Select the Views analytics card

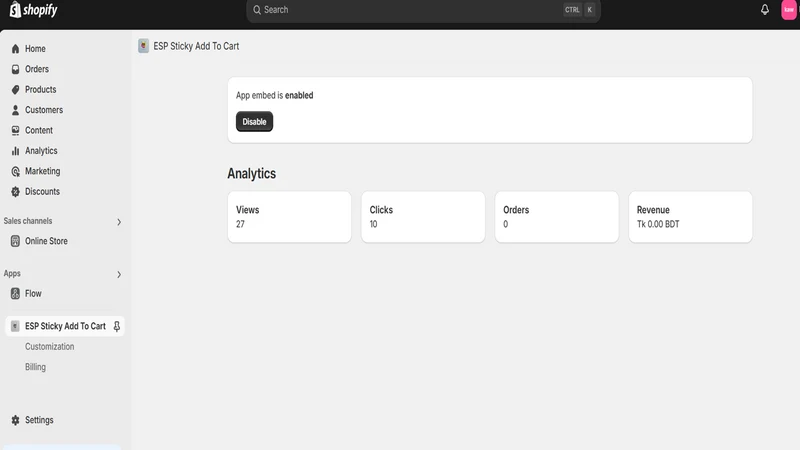289,217
